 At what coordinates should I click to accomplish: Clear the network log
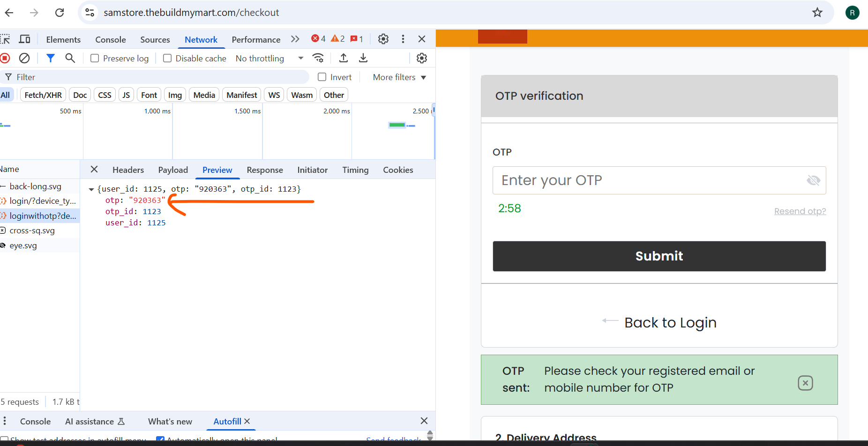pos(24,58)
